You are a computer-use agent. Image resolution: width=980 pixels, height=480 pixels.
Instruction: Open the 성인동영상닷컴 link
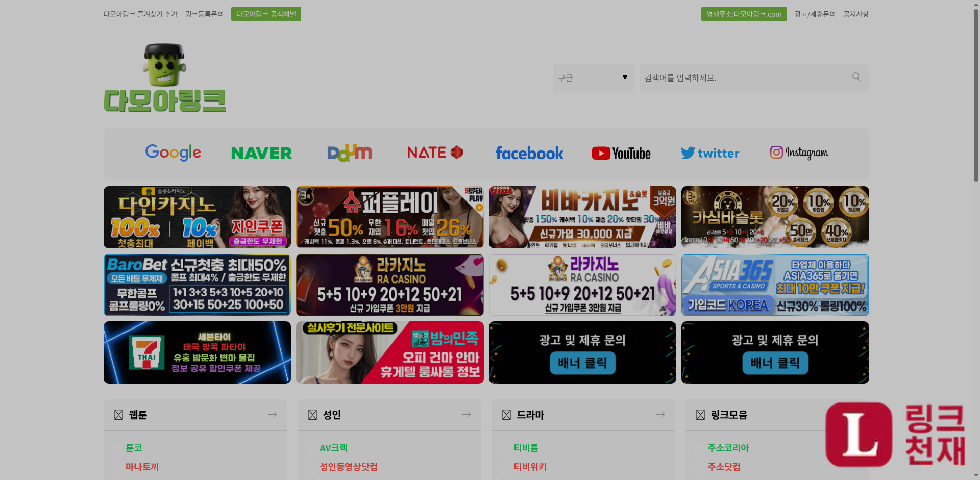348,467
